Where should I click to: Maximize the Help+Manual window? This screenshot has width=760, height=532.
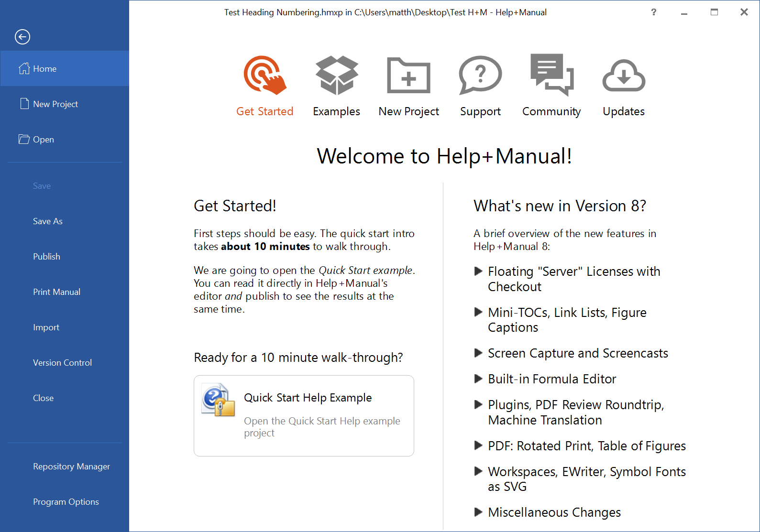click(714, 12)
